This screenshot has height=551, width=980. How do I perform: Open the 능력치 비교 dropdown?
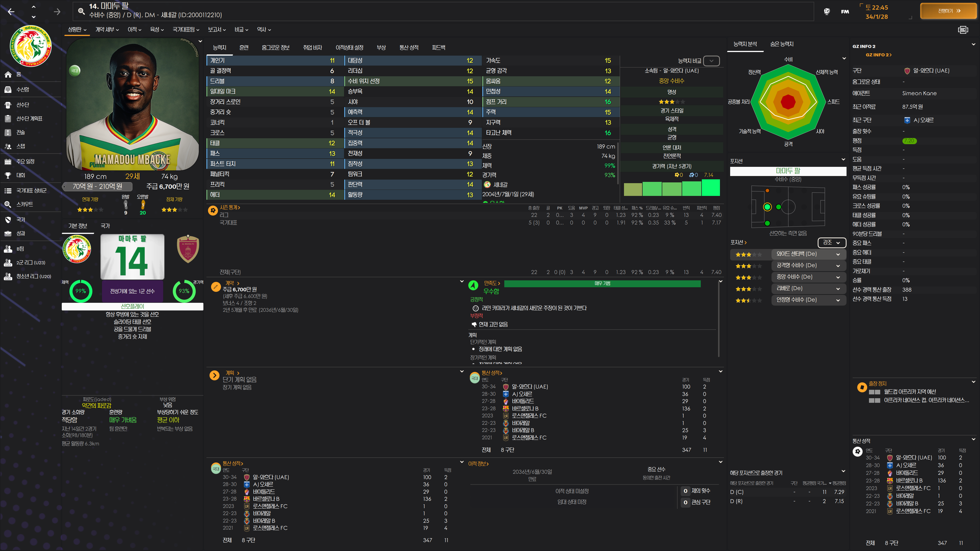pos(711,61)
